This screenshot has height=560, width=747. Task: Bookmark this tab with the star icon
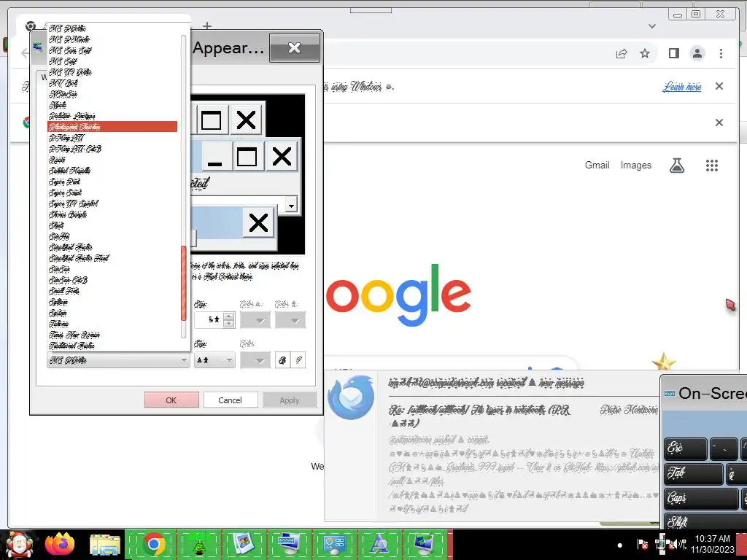point(645,53)
